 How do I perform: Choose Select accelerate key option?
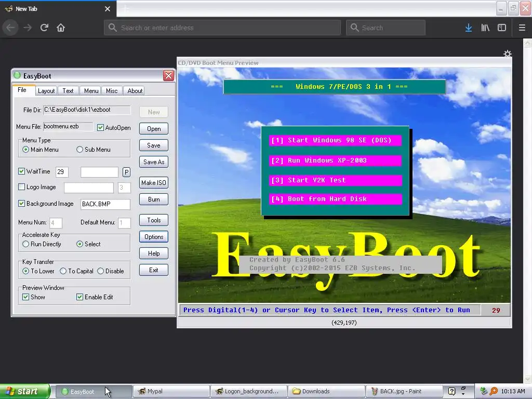click(79, 244)
